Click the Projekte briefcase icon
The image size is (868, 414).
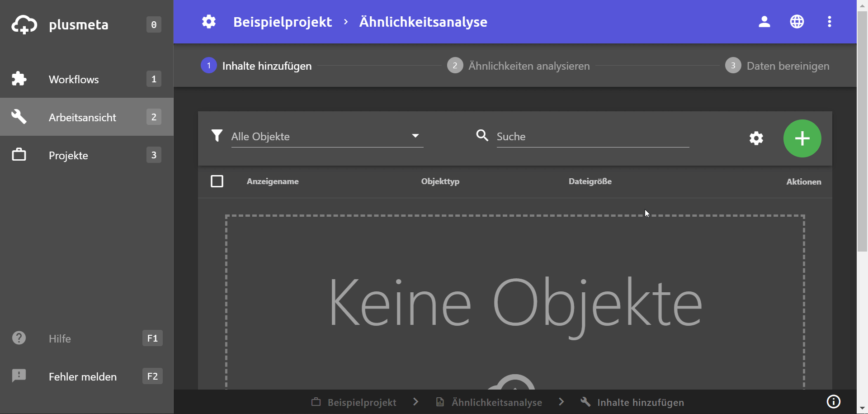[19, 155]
